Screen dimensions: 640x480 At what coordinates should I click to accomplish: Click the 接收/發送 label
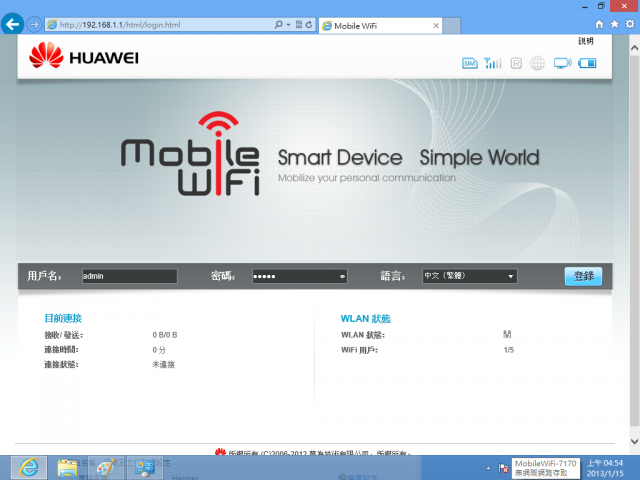tap(64, 335)
